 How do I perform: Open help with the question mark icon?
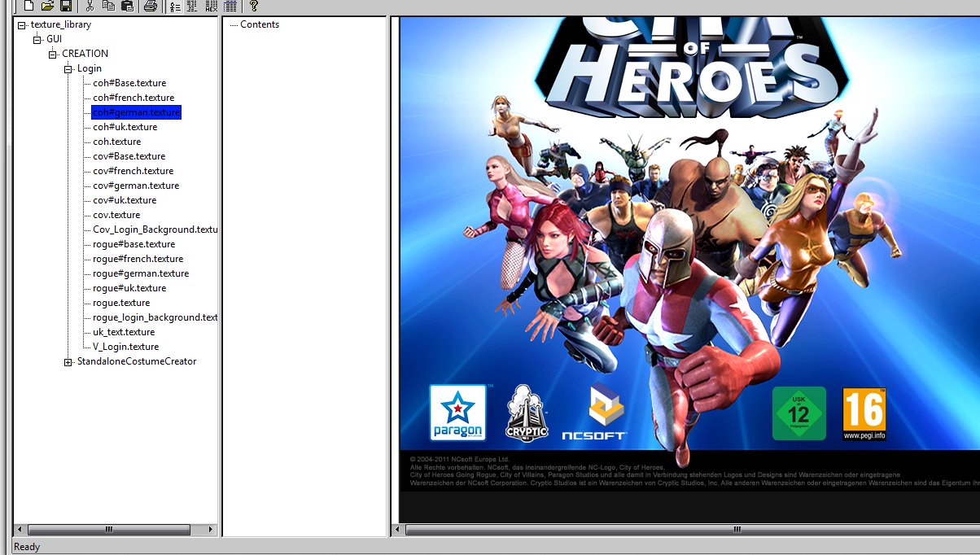click(254, 6)
